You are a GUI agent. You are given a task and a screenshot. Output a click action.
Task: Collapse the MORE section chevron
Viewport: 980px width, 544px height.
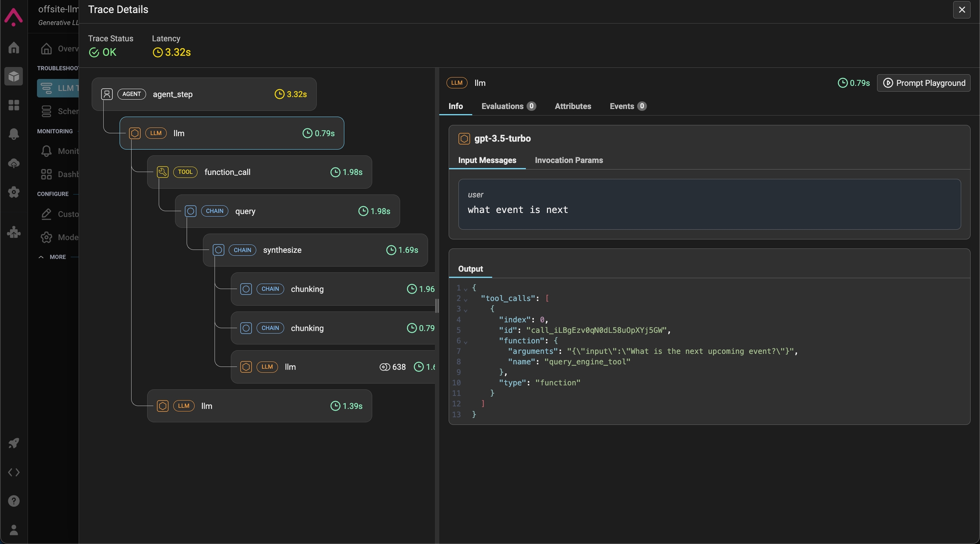(41, 257)
